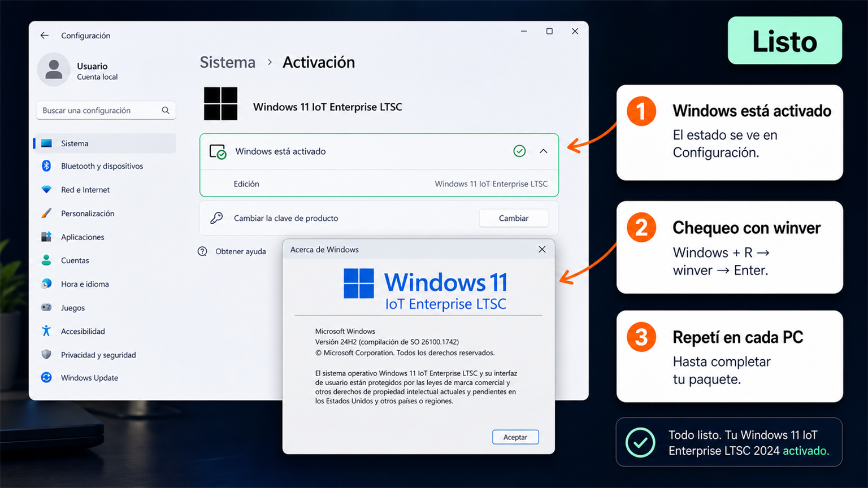Image resolution: width=868 pixels, height=488 pixels.
Task: Click the back arrow in Configuración
Action: point(45,36)
